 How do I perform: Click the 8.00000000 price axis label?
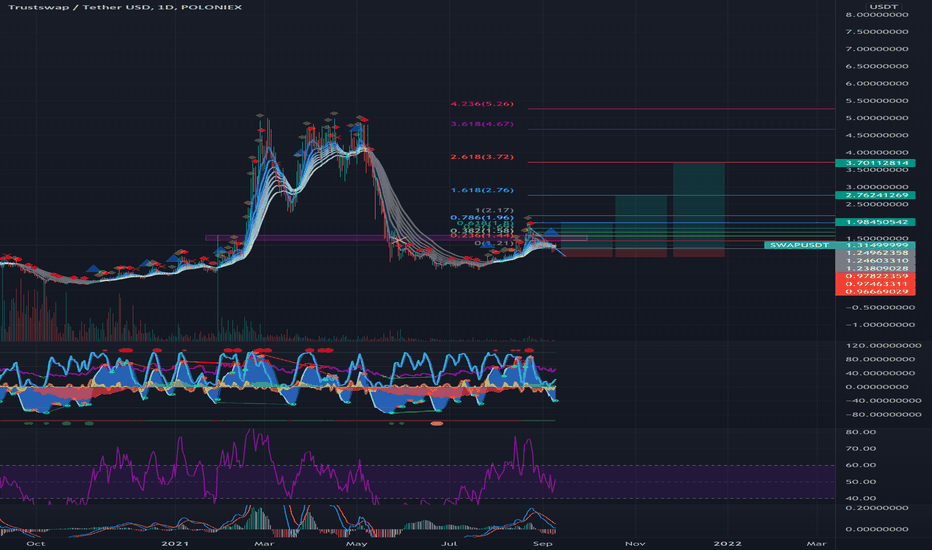click(877, 15)
